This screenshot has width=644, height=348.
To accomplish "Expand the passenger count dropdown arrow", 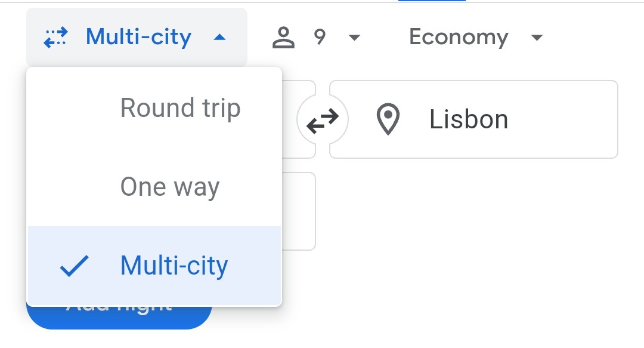I will tap(354, 38).
